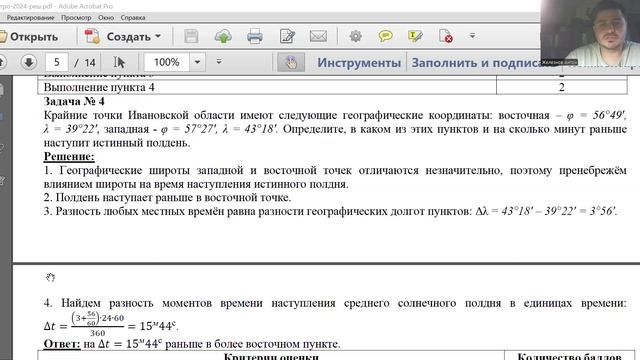Click the 'Ответ:' underlined label
This screenshot has height=360, width=640.
[62, 344]
